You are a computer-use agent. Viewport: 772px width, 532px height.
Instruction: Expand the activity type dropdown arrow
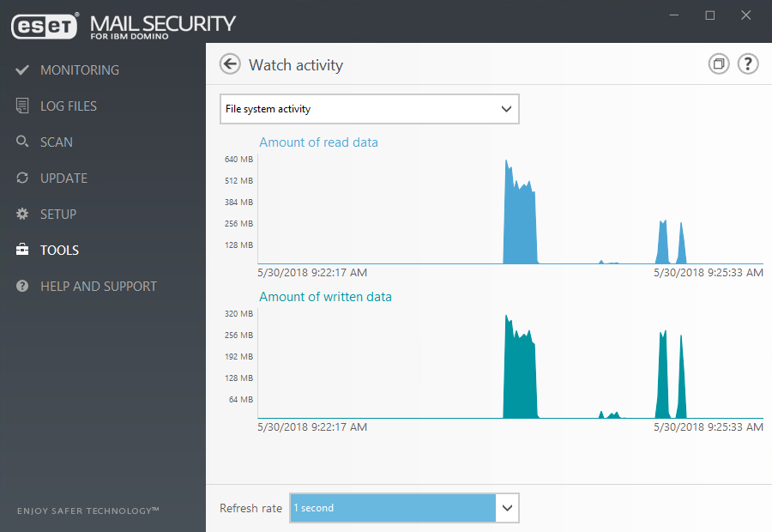(506, 109)
